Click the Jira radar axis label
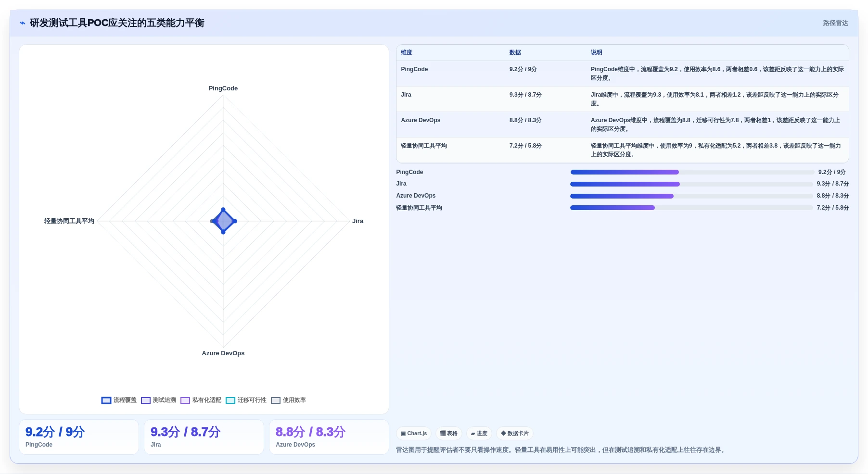 click(x=357, y=221)
